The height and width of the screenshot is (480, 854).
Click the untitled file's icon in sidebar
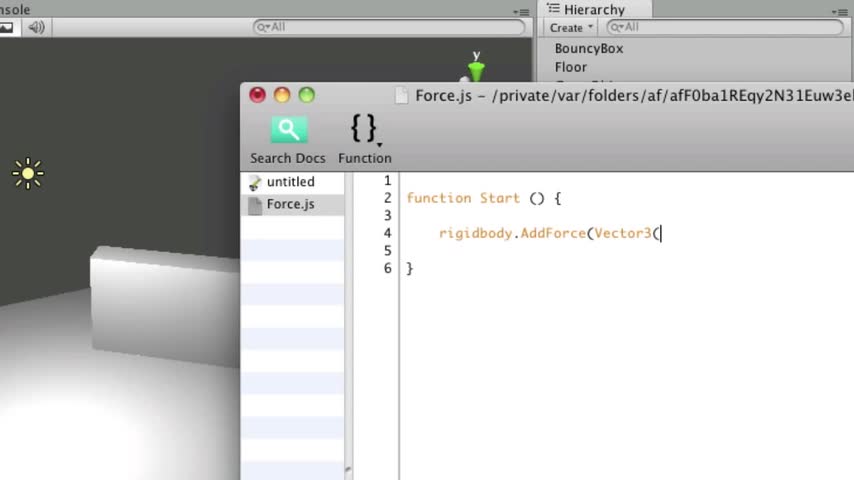(254, 183)
